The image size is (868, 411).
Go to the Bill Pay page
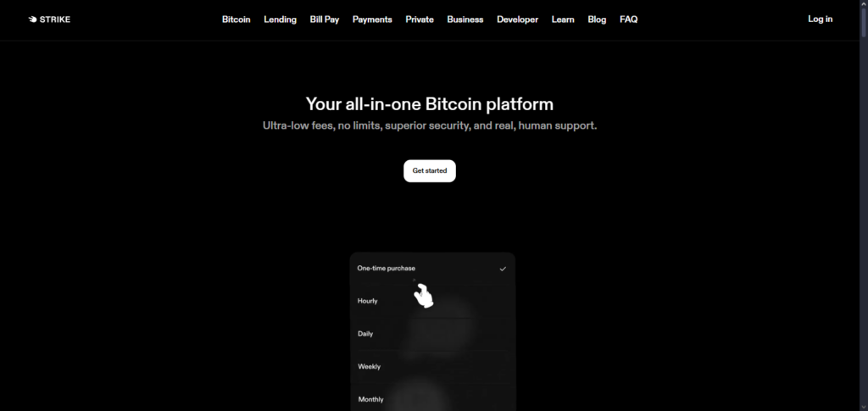[x=325, y=19]
